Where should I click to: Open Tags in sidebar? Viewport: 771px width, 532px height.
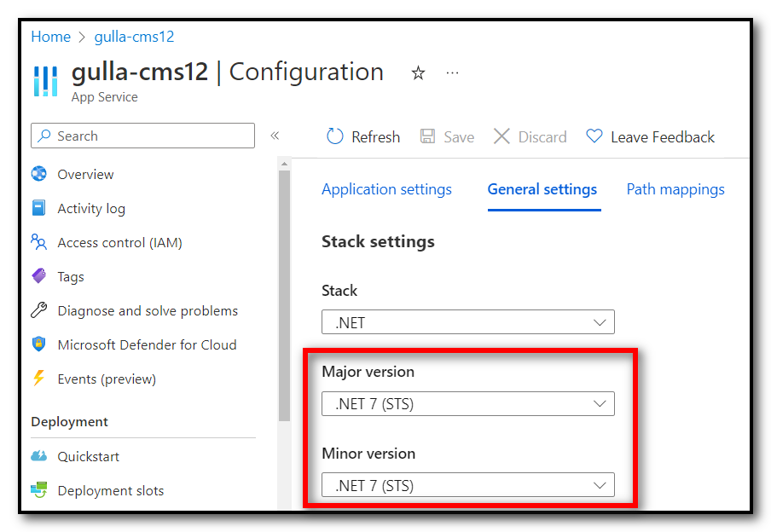pos(71,277)
